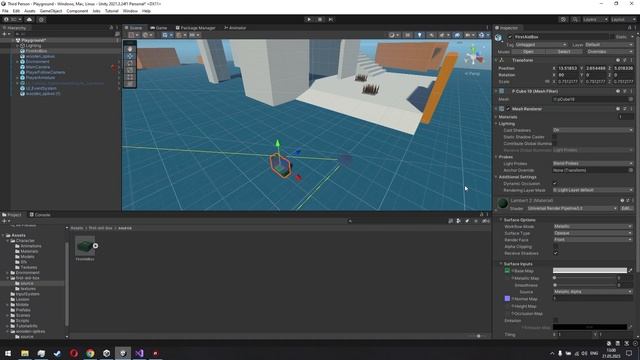
Task: Open the shading mode dropdown in the scene toolbar
Action: pos(394,35)
